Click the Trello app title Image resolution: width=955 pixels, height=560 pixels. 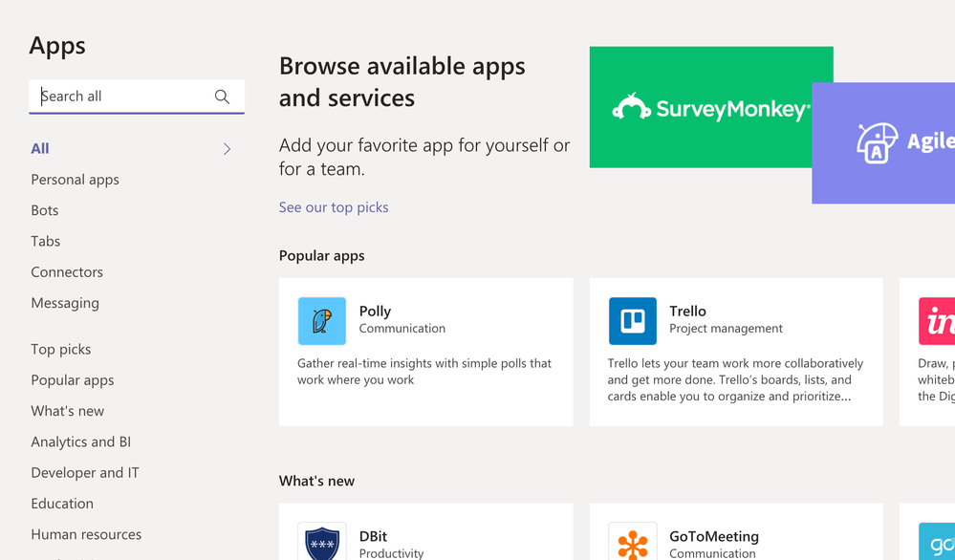pyautogui.click(x=687, y=311)
